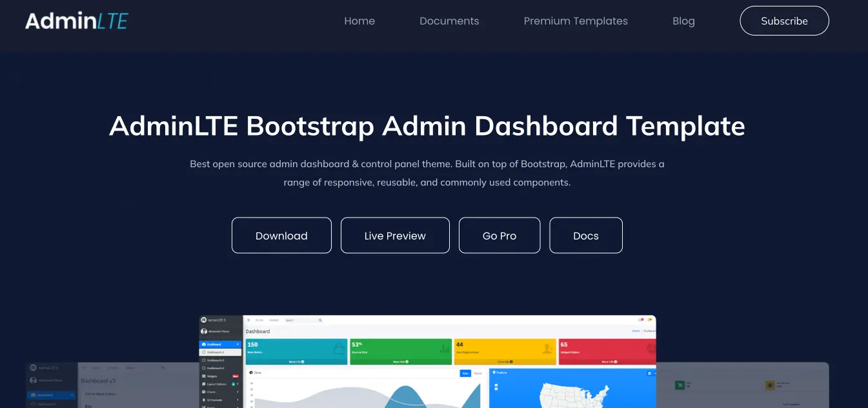Viewport: 868px width, 408px height.
Task: Click the AdminLTE logo
Action: [x=76, y=21]
